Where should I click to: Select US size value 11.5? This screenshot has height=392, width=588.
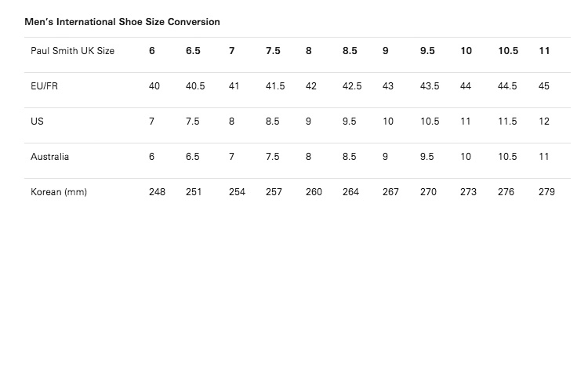(507, 122)
